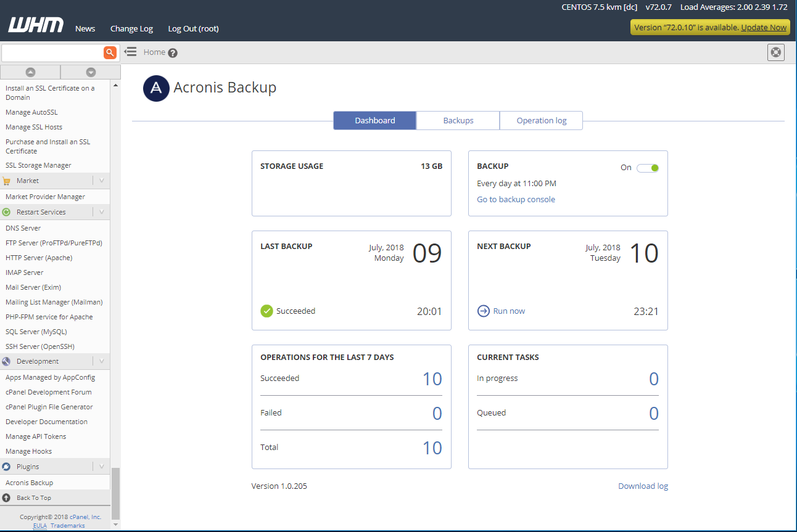The width and height of the screenshot is (797, 532).
Task: Open Change Log in top menu
Action: [x=131, y=28]
